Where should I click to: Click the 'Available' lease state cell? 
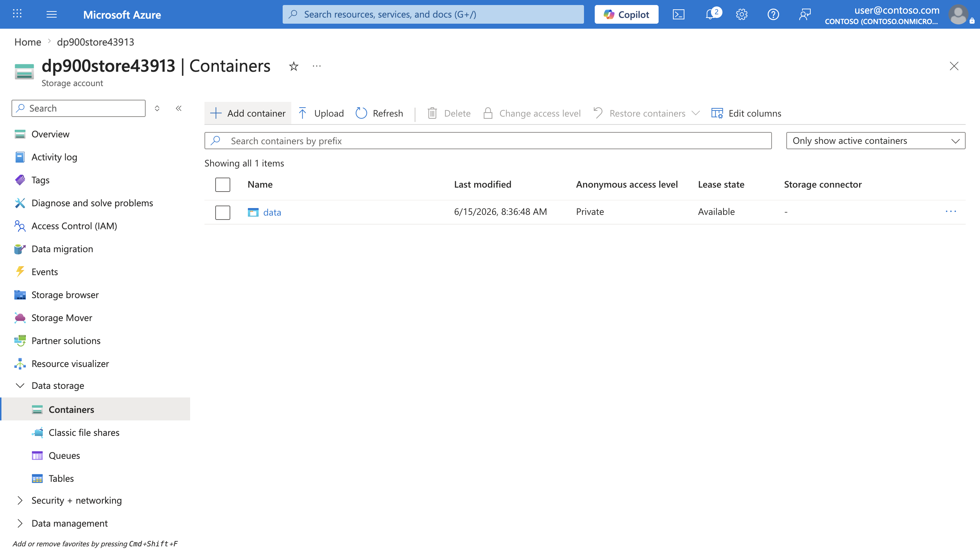click(x=716, y=212)
